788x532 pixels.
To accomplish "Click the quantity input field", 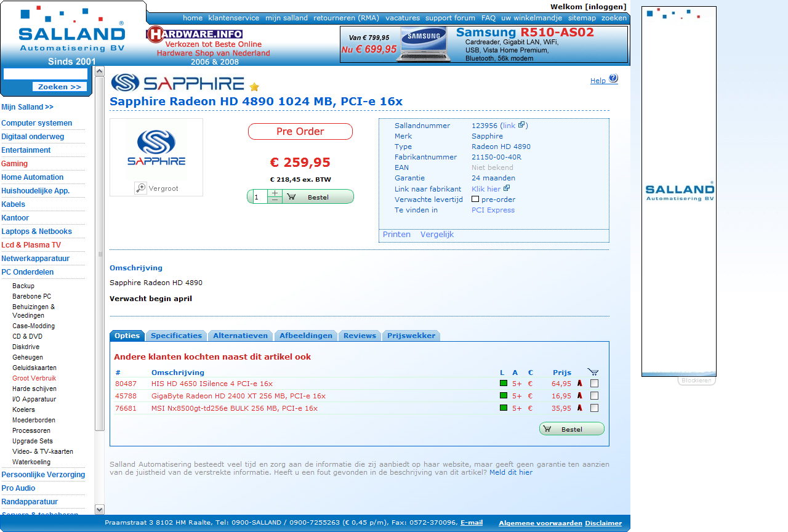I will [260, 197].
